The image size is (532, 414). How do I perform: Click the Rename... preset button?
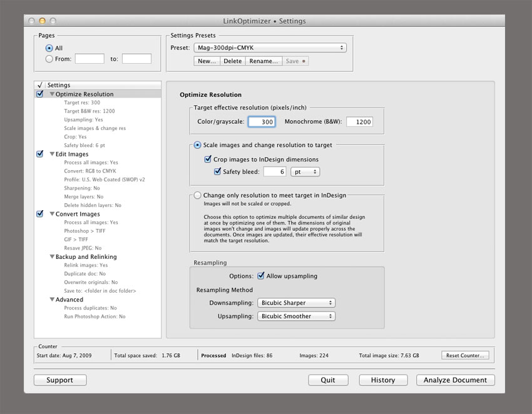tap(263, 61)
